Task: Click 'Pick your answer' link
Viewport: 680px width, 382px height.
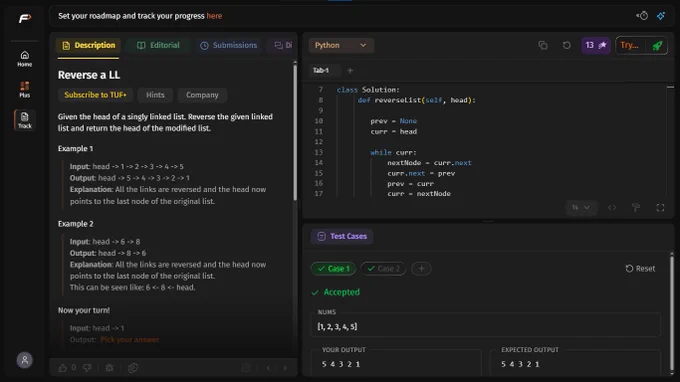Action: (130, 340)
